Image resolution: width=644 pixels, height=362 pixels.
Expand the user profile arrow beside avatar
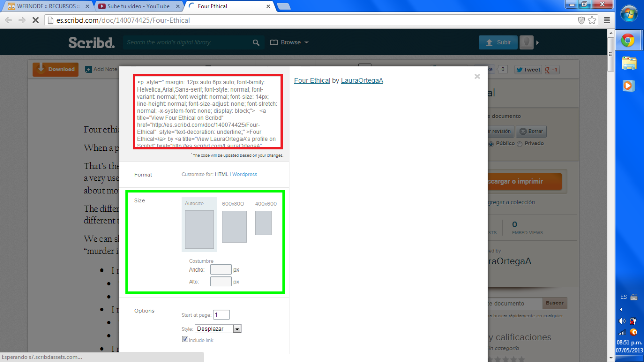[537, 43]
